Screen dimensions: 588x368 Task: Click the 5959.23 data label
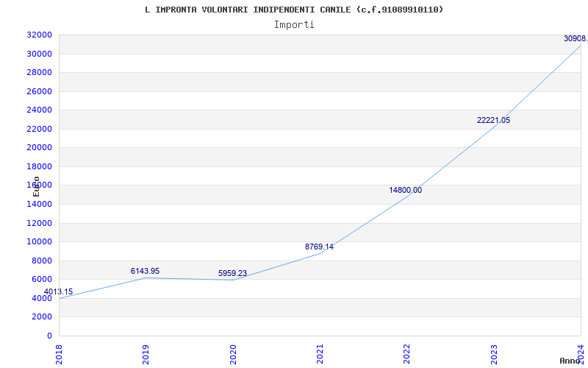tap(232, 273)
